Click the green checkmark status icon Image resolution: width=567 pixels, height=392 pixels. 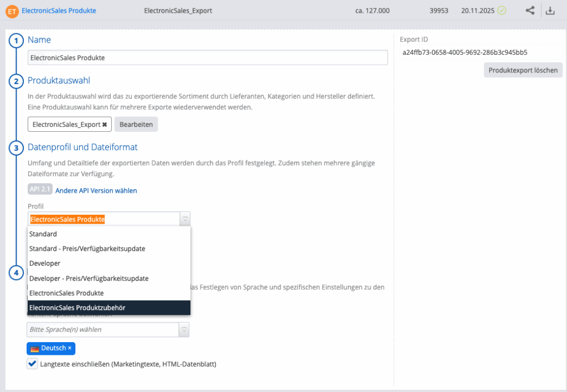point(502,11)
